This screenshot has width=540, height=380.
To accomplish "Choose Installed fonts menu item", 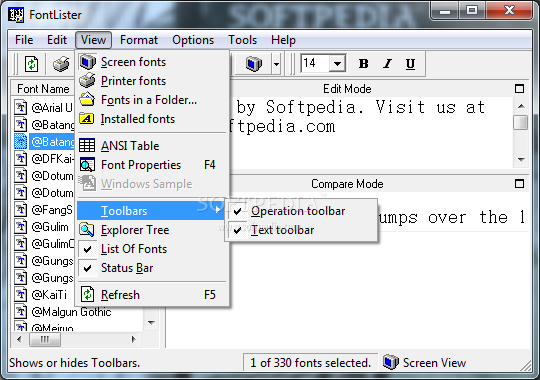I will (153, 119).
